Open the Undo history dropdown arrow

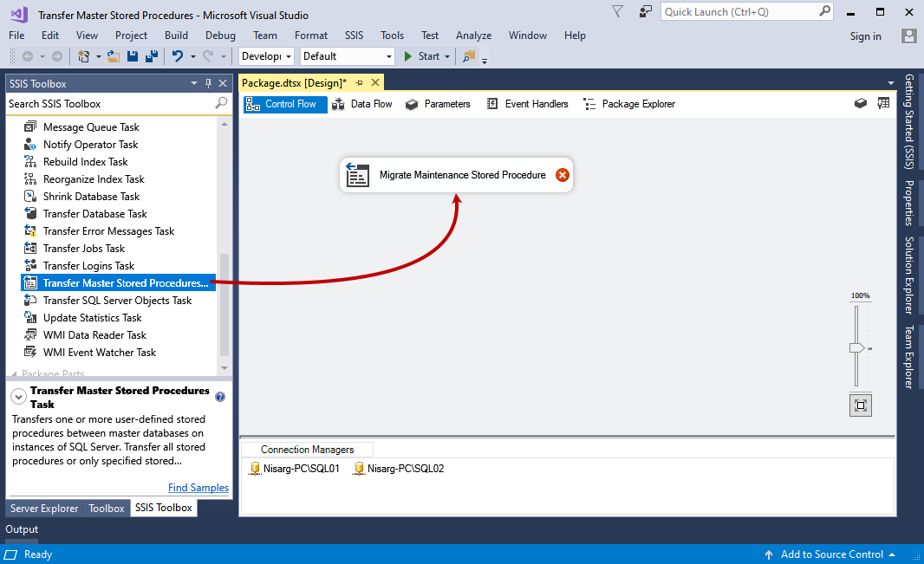coord(192,56)
